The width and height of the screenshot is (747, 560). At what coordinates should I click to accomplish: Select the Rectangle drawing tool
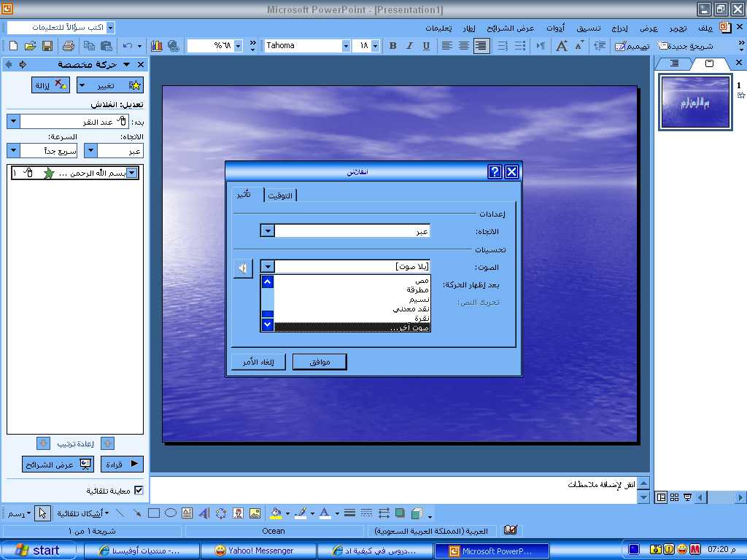(x=154, y=513)
